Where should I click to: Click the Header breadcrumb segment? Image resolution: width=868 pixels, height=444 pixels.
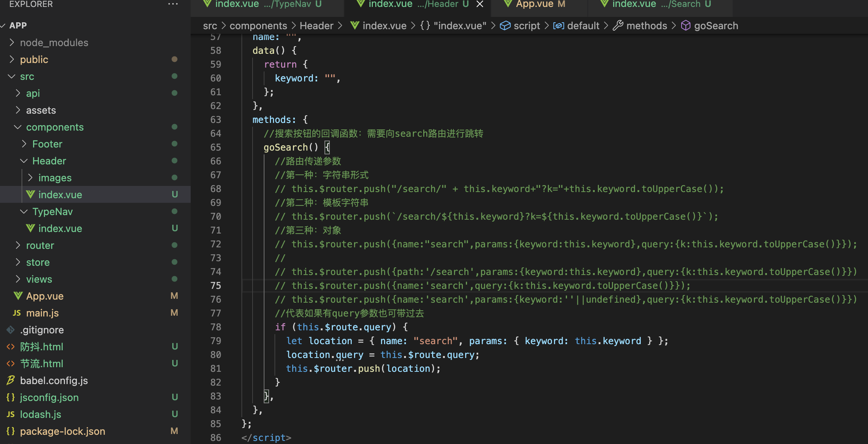click(x=316, y=26)
